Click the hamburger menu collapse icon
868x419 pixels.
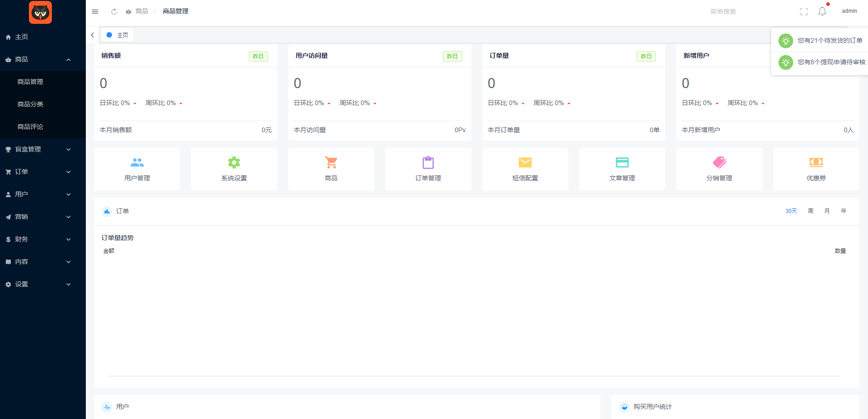[95, 11]
